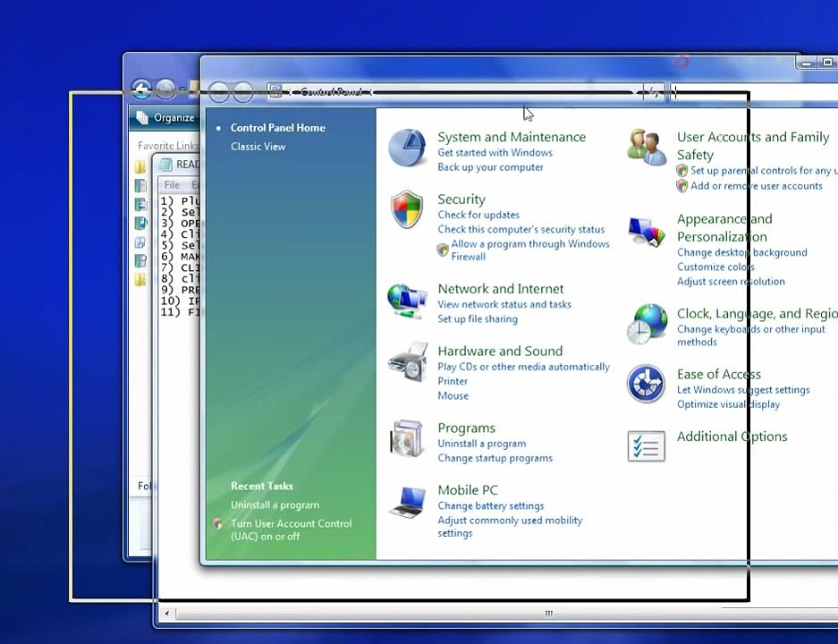The width and height of the screenshot is (838, 644).
Task: Click the Additional Options checklist icon
Action: [646, 446]
